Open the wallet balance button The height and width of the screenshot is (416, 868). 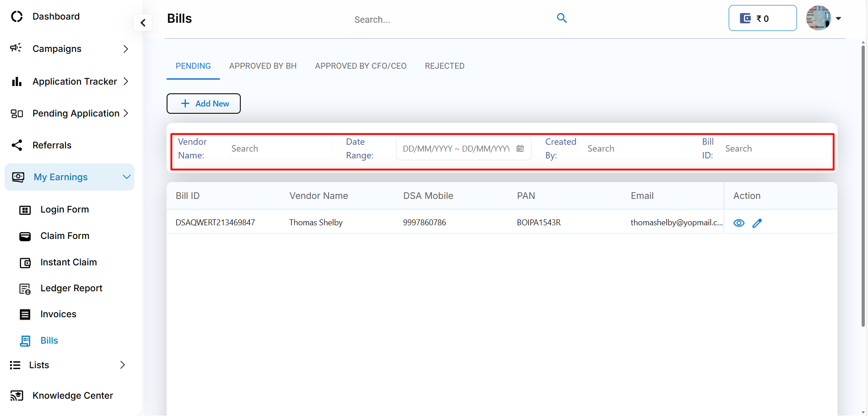(x=762, y=18)
